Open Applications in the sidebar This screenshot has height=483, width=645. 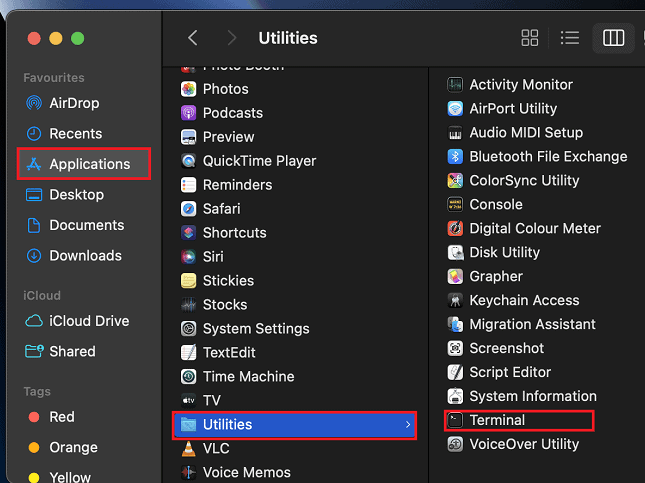pos(88,164)
